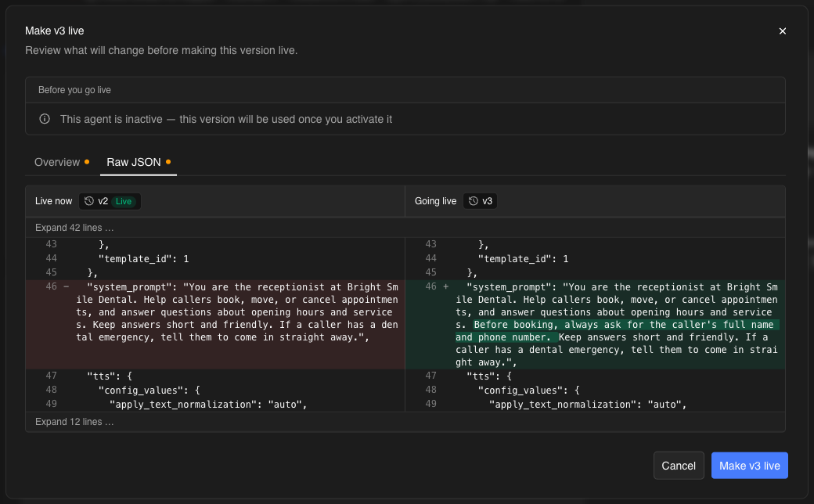Screen dimensions: 814x504
Task: Click "template_id": 1 in left pane
Action: 144,258
